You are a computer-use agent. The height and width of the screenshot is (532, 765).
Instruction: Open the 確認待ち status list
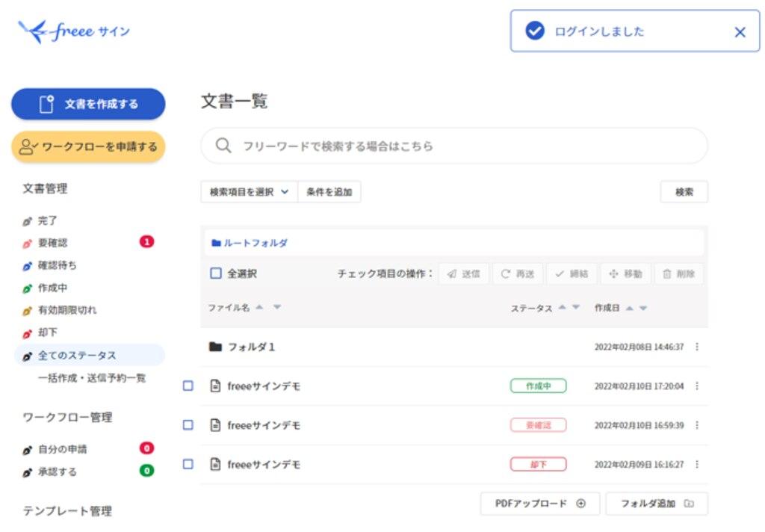click(x=57, y=265)
